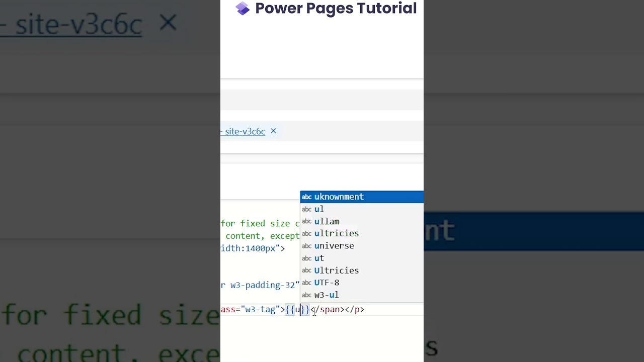Image resolution: width=644 pixels, height=362 pixels.
Task: Click the 'Power Pages Tutorial' title
Action: [336, 9]
